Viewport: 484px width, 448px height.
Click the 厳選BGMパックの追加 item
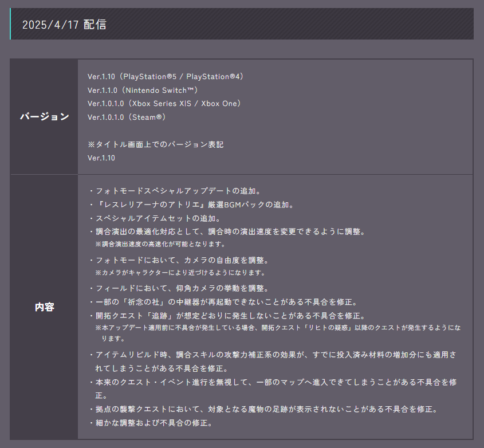(x=192, y=205)
